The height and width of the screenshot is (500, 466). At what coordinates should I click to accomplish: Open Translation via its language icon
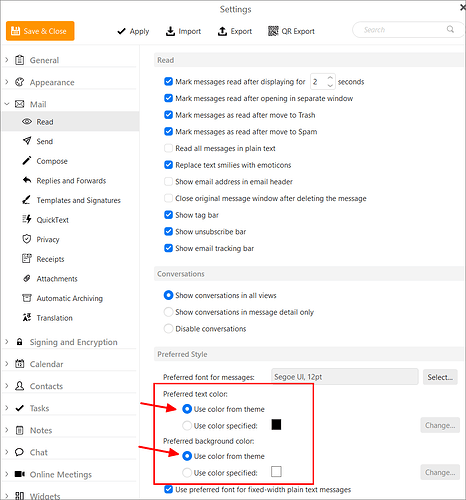tap(27, 317)
